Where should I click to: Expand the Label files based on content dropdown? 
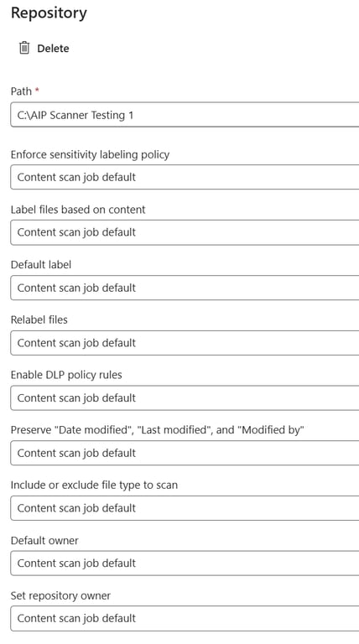[185, 232]
